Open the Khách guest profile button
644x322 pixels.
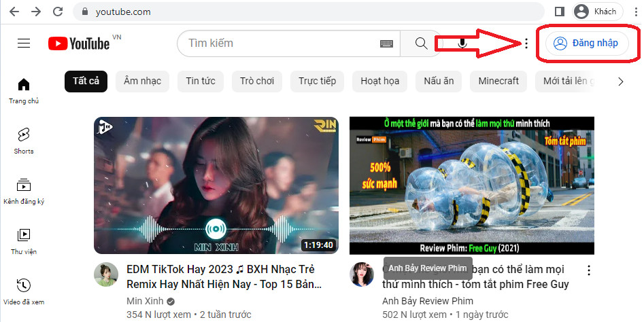[598, 12]
